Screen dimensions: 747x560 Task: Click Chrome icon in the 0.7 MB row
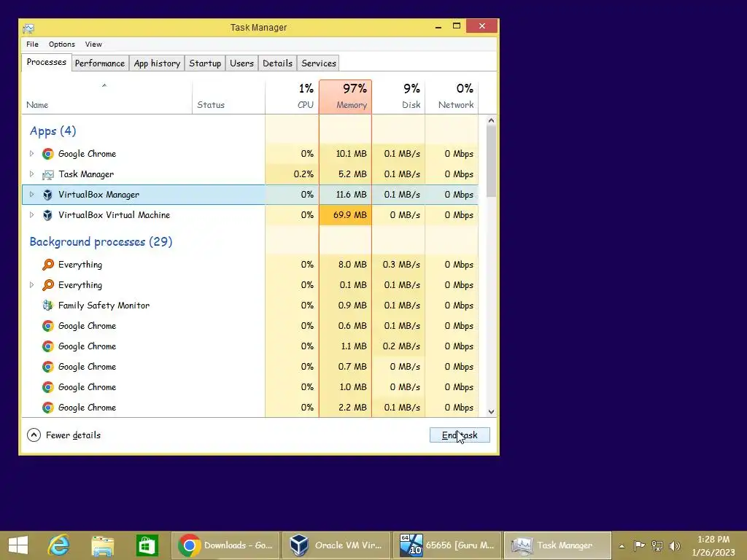(x=47, y=367)
